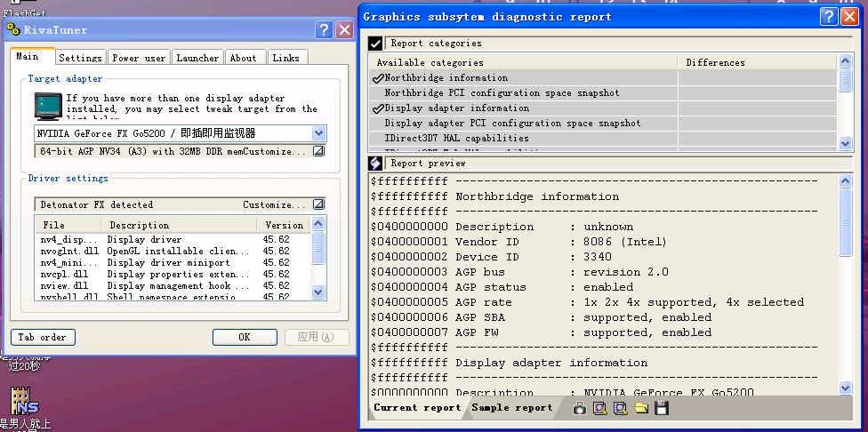Click the Report categories checkmark icon
The height and width of the screenshot is (432, 868).
[375, 44]
